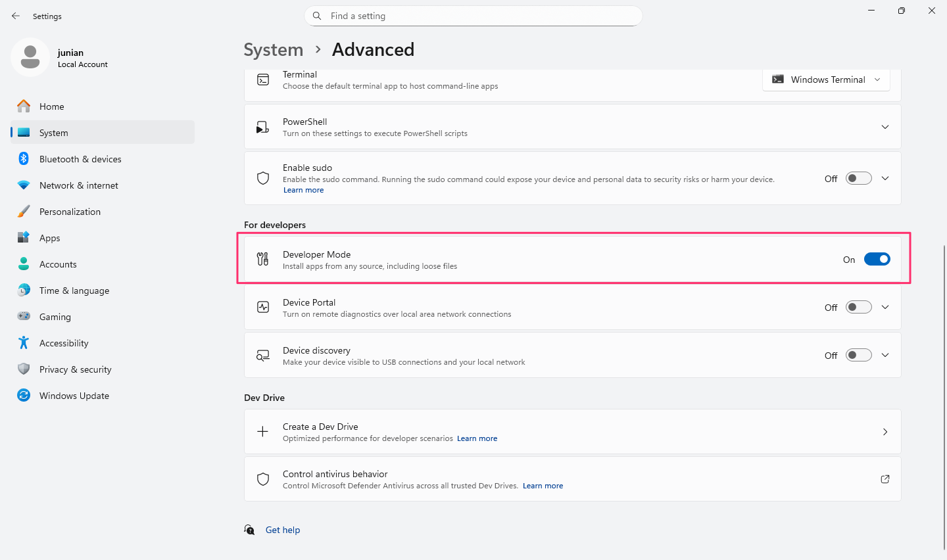Click the Bluetooth icon in sidebar
The image size is (947, 560).
point(24,158)
